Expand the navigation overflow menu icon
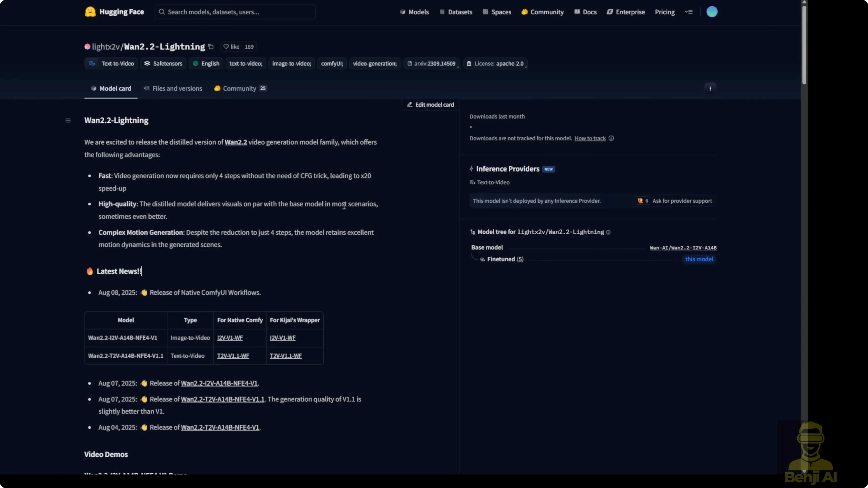 click(689, 12)
